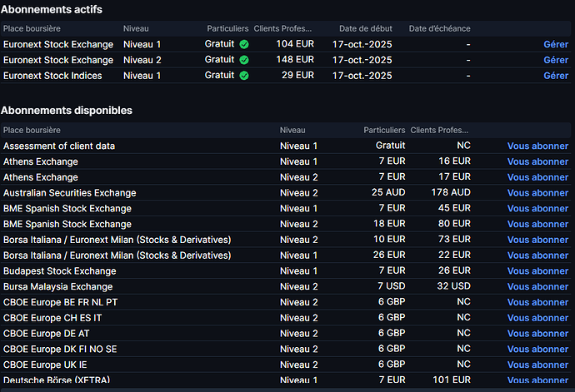
Task: Click Particuliers header in active subscriptions table
Action: coord(227,28)
